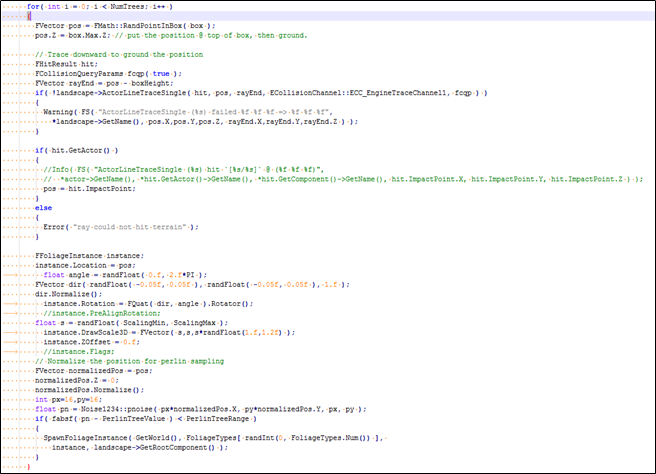The image size is (656, 474).
Task: Click comment 'put the position @ top of box'
Action: click(188, 36)
